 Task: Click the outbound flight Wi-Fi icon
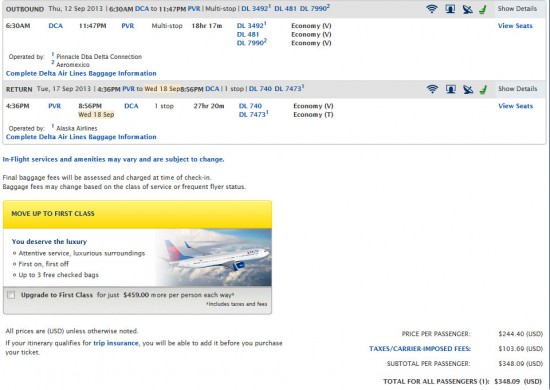(432, 9)
